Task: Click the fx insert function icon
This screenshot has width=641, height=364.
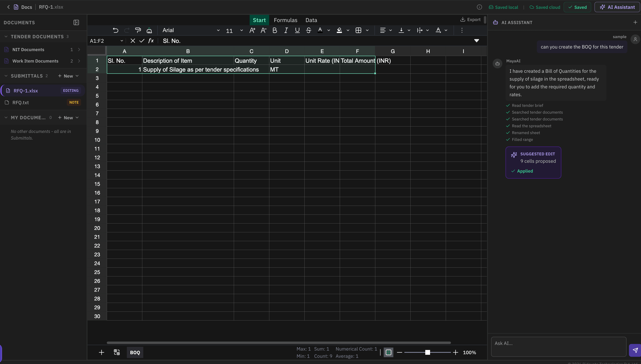Action: [x=151, y=41]
